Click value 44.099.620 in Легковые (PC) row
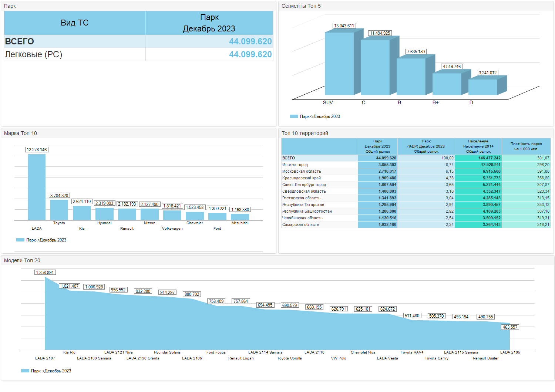Screen dimensions: 555x392 tap(250, 54)
